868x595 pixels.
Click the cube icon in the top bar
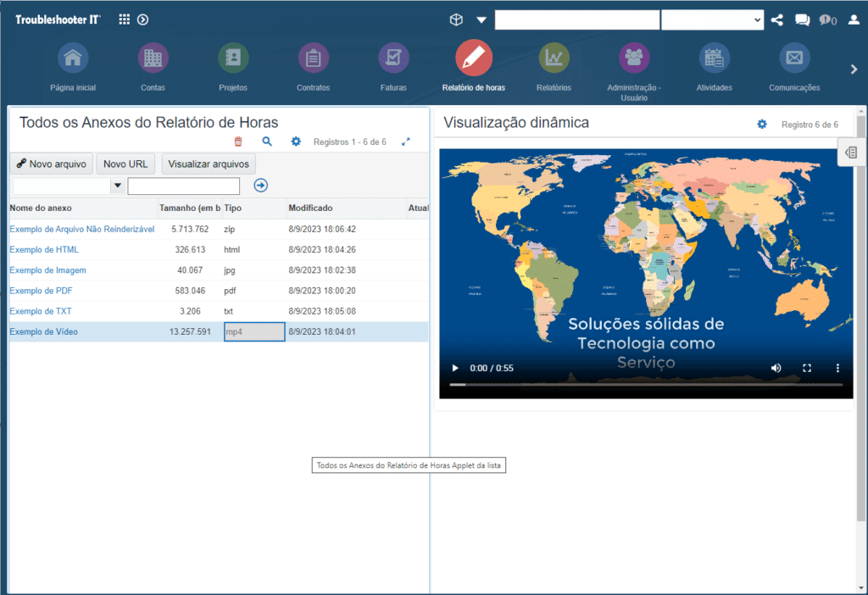point(456,20)
